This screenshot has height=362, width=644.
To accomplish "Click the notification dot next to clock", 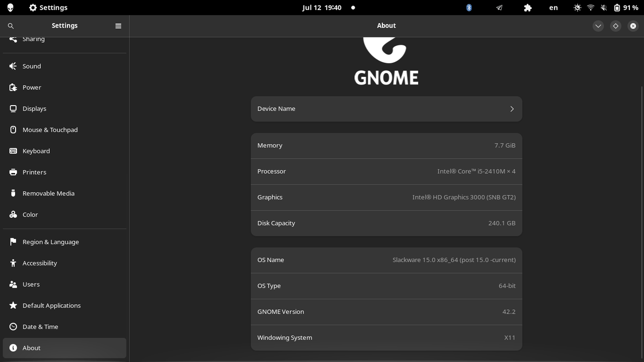I will click(353, 8).
